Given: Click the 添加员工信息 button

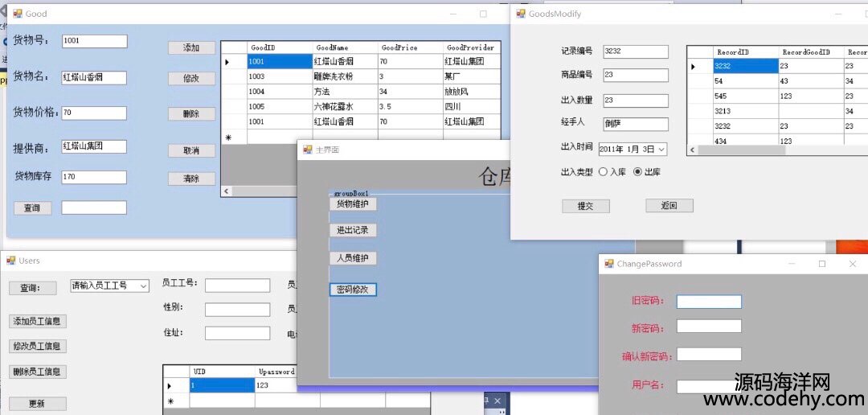Looking at the screenshot, I should [x=38, y=321].
